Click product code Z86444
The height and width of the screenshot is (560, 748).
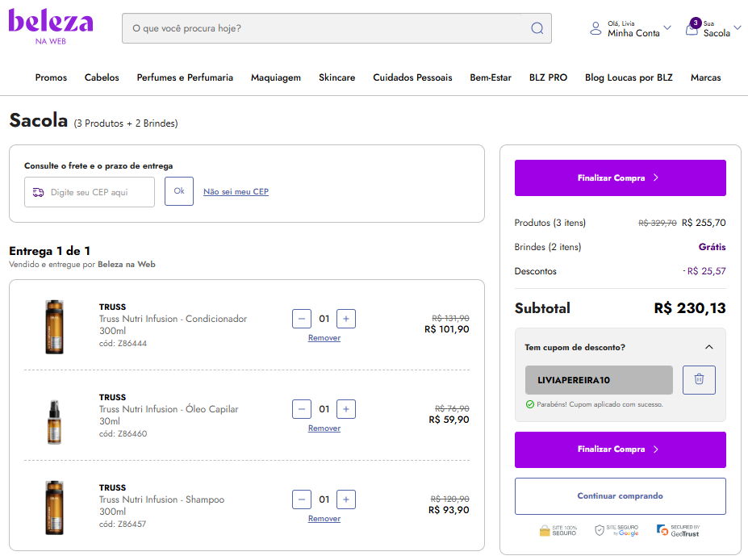click(x=123, y=344)
